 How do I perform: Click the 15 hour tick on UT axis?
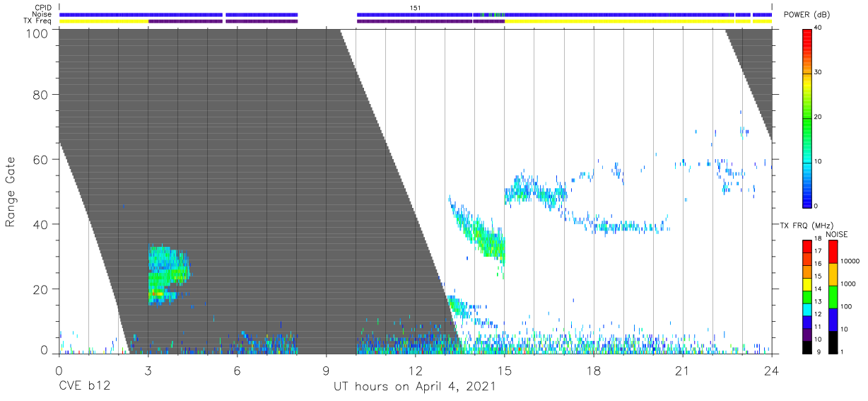[504, 370]
